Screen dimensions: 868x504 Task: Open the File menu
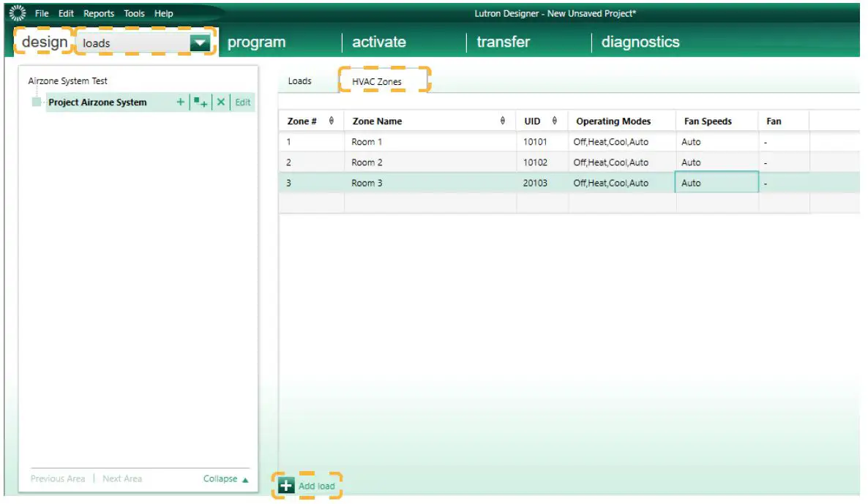[42, 13]
